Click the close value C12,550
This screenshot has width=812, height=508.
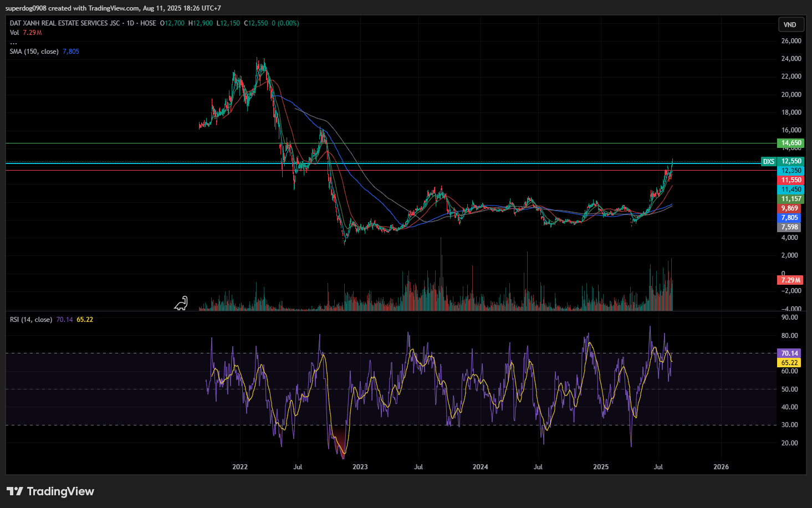click(256, 23)
